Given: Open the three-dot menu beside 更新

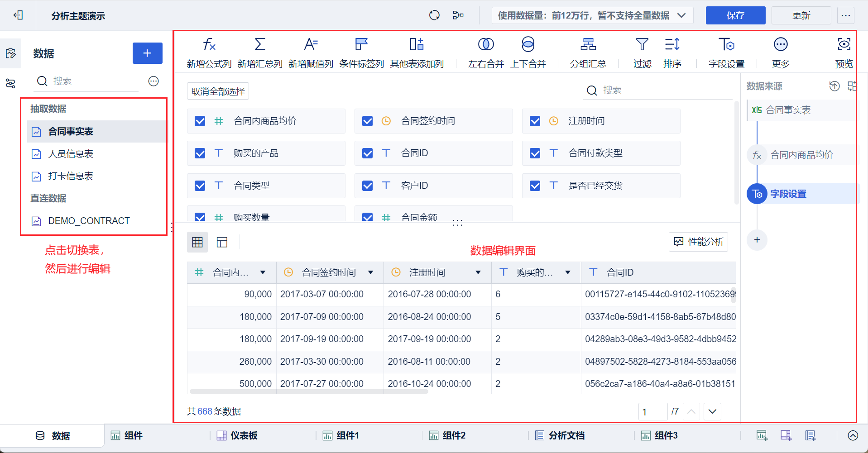Looking at the screenshot, I should coord(846,15).
